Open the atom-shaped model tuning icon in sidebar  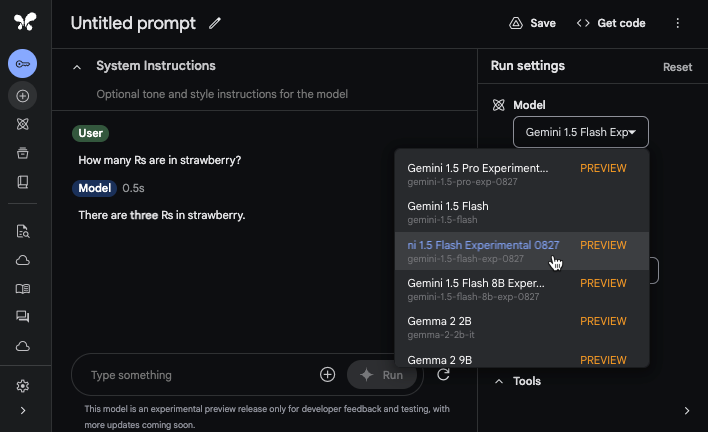(23, 124)
